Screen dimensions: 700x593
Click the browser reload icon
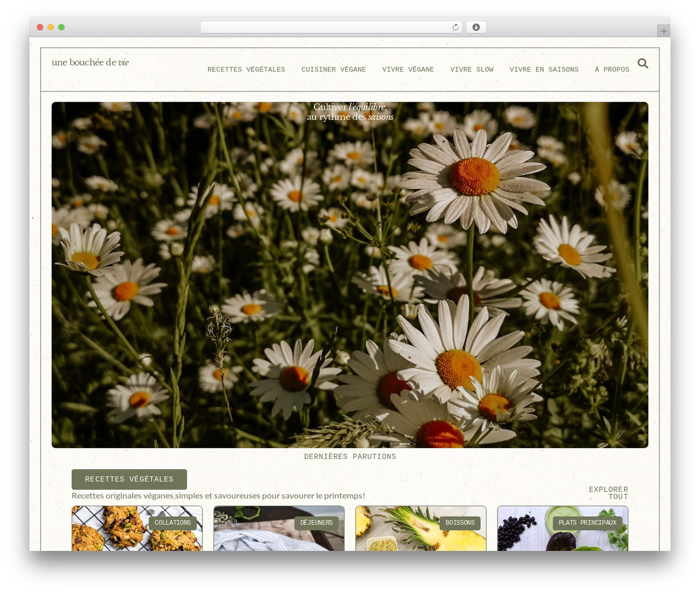(455, 27)
